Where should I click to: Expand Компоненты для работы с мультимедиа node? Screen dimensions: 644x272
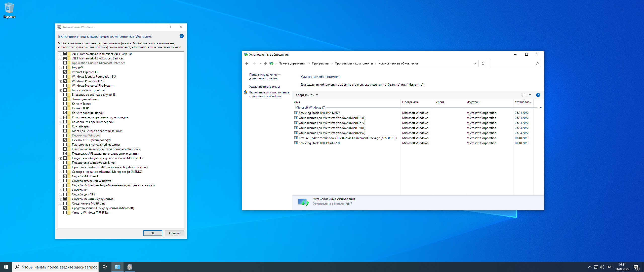[61, 118]
